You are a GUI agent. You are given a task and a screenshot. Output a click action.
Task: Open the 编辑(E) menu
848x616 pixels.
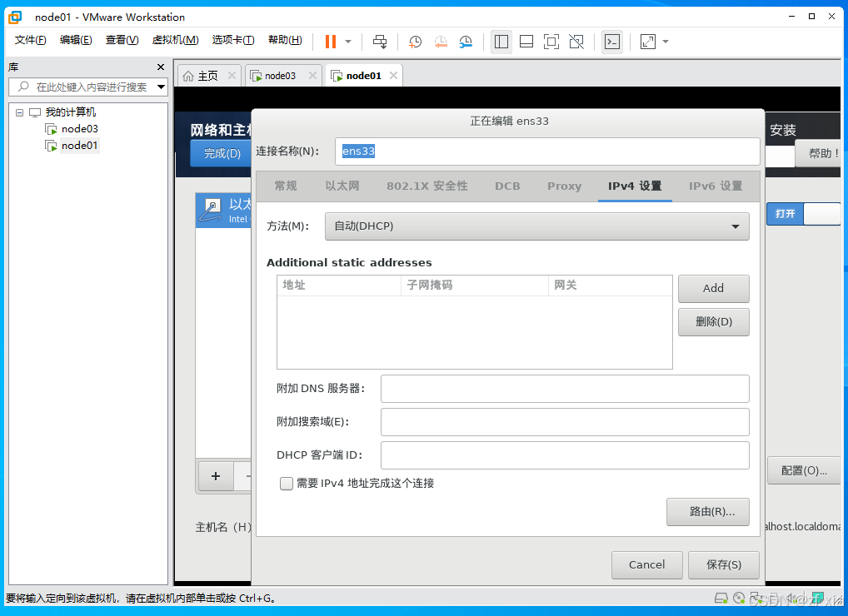click(x=76, y=40)
